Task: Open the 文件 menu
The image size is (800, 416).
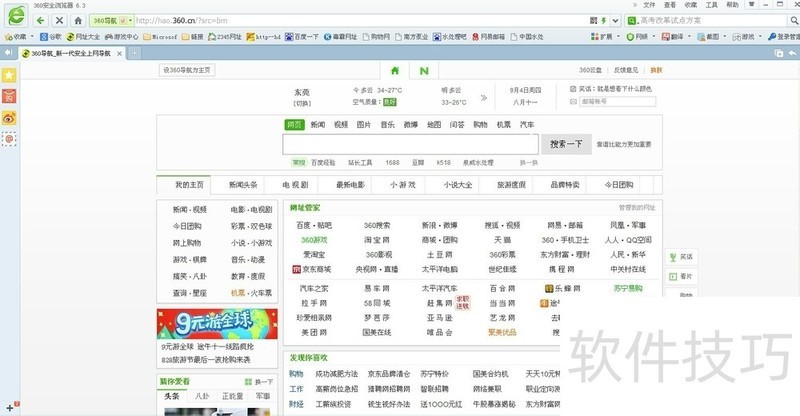Action: pos(649,5)
